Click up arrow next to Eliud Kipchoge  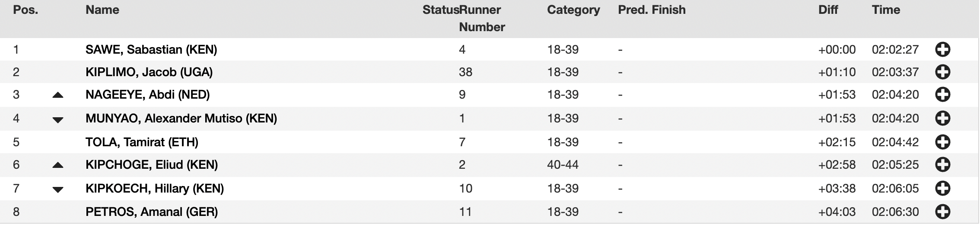(58, 165)
